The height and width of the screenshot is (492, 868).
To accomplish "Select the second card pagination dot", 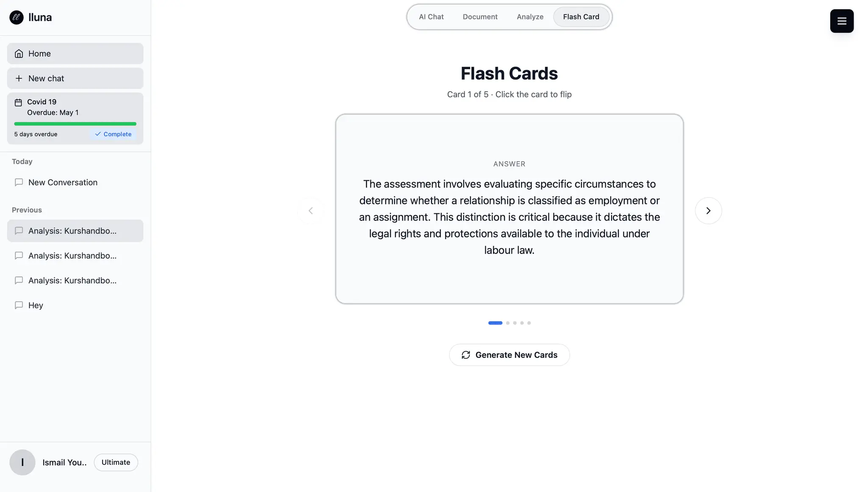I will pyautogui.click(x=508, y=323).
